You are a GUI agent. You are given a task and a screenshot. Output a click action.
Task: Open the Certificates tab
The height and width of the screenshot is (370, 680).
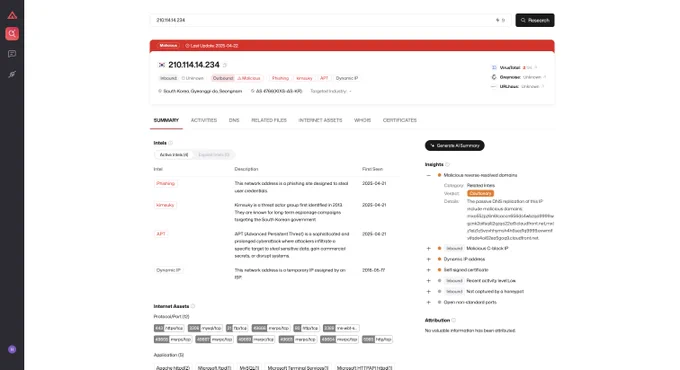click(399, 120)
